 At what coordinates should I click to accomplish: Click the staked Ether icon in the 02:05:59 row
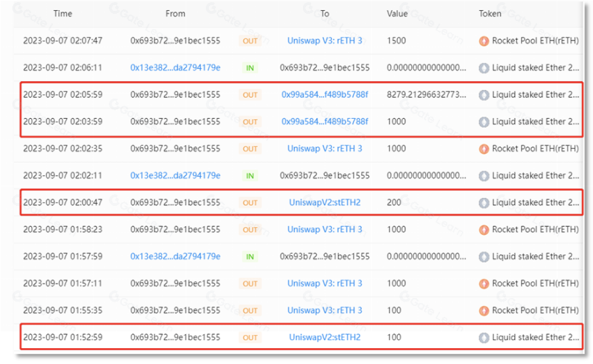tap(484, 95)
